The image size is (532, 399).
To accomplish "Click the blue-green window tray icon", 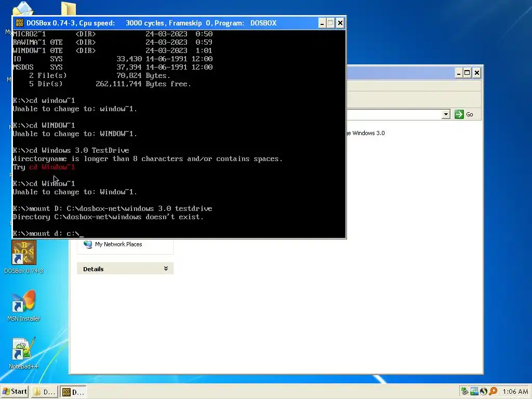I will tap(474, 391).
